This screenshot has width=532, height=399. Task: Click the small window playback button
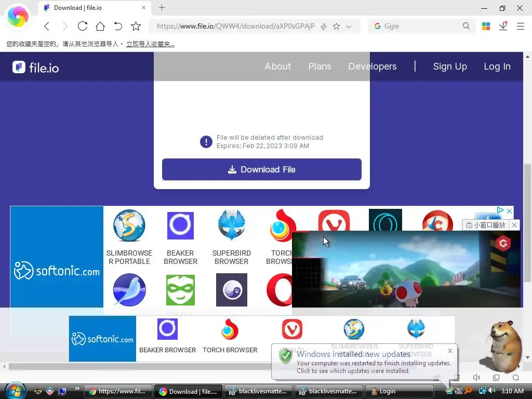coord(486,224)
